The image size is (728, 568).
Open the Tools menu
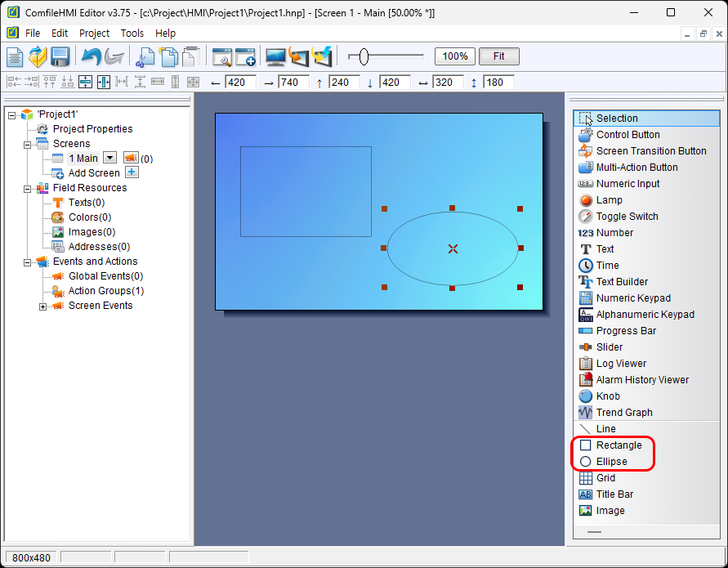tap(132, 34)
